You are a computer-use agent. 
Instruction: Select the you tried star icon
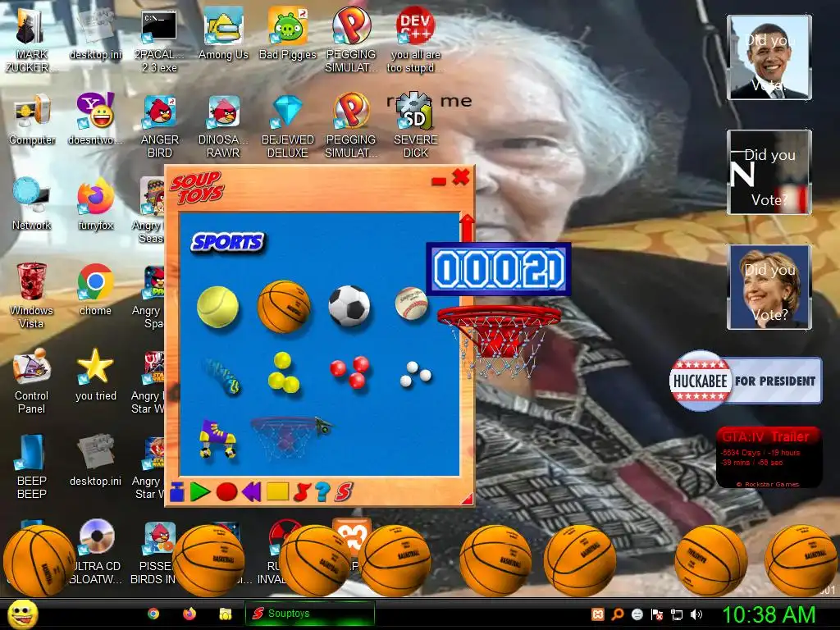click(x=95, y=375)
